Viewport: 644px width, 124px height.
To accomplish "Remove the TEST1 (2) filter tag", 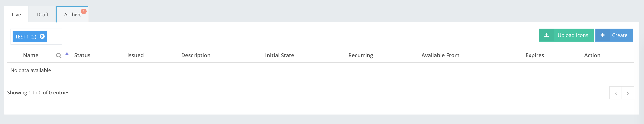I will click(x=42, y=36).
